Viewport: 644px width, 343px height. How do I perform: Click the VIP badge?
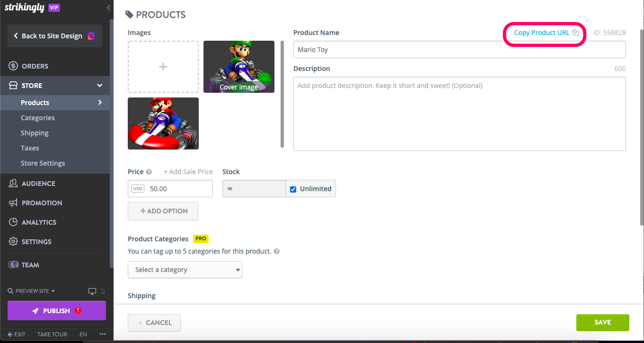click(54, 8)
